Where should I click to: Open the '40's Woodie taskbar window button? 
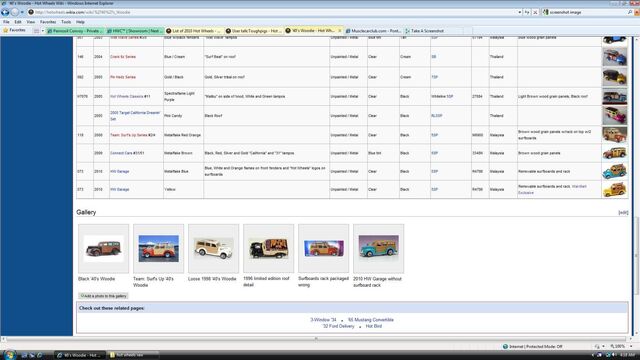(80, 355)
